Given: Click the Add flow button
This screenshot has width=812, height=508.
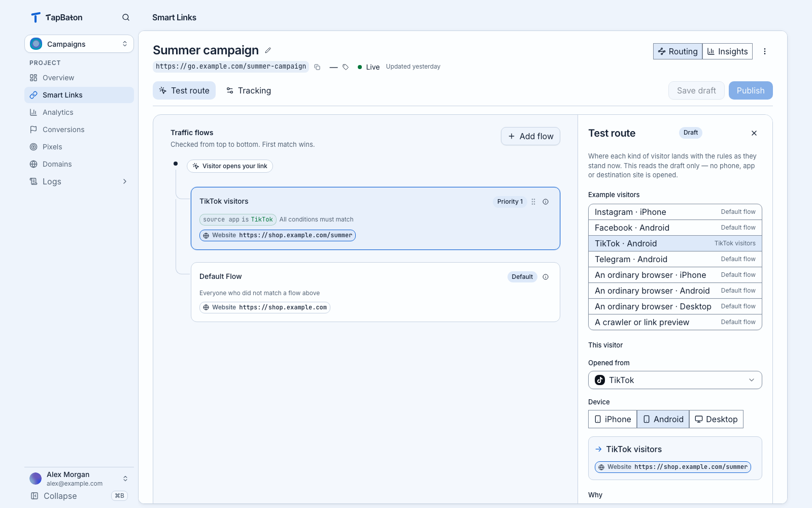Looking at the screenshot, I should [531, 136].
